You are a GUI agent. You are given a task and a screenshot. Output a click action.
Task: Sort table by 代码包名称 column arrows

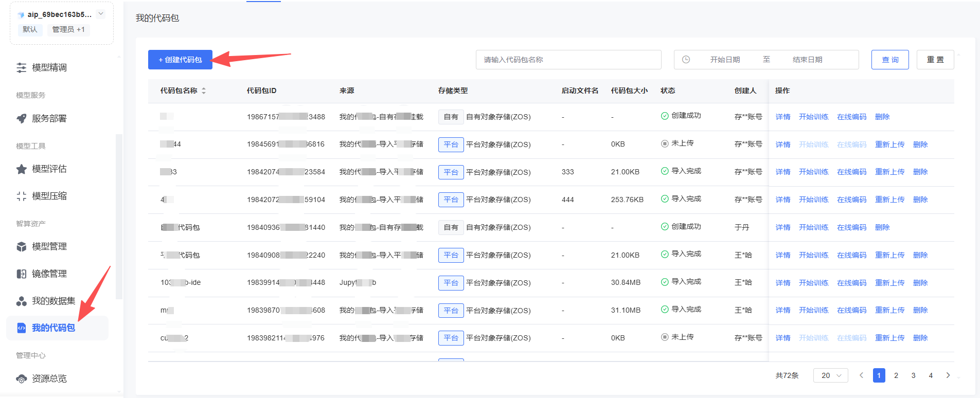click(x=204, y=91)
